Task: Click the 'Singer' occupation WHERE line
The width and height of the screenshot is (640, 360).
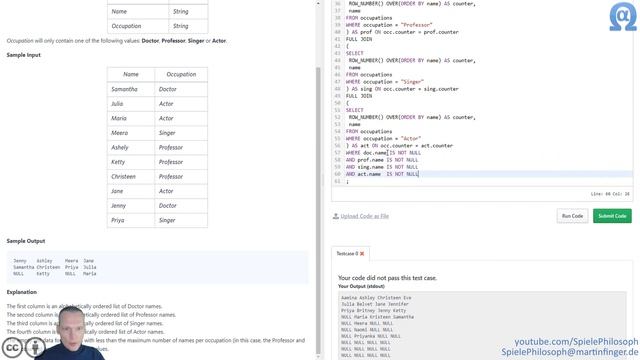Action: pos(384,82)
